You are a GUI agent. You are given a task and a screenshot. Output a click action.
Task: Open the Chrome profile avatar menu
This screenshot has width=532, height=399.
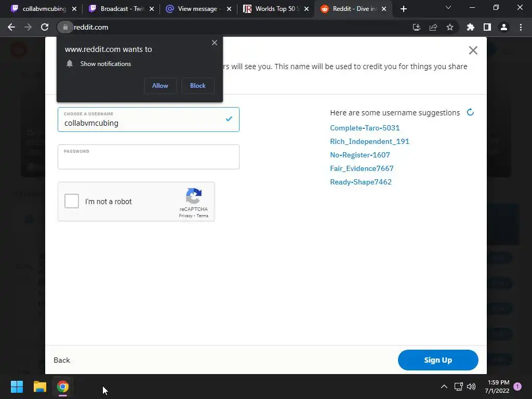(x=504, y=27)
